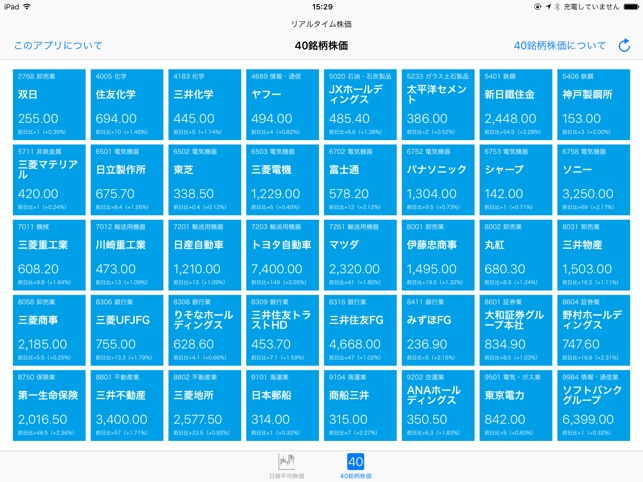
Task: Open the 大和証券グループ本社 tile
Action: point(516,330)
